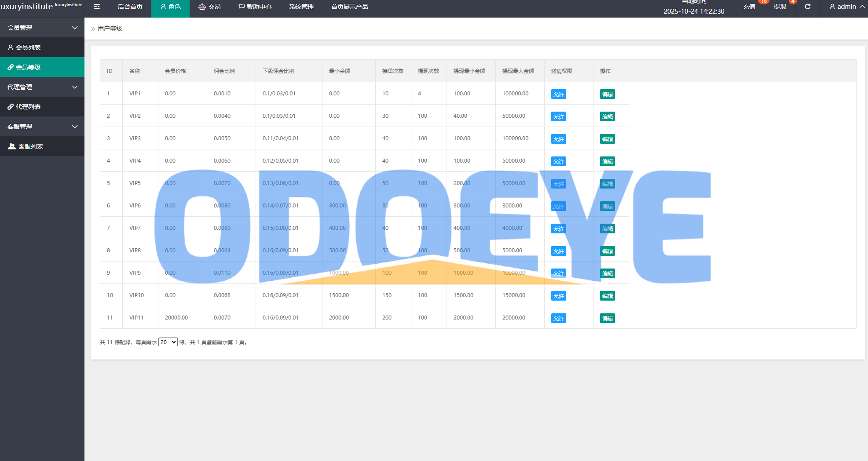Collapse the 代理管理 sidebar section
Viewport: 868px width, 461px height.
(42, 87)
